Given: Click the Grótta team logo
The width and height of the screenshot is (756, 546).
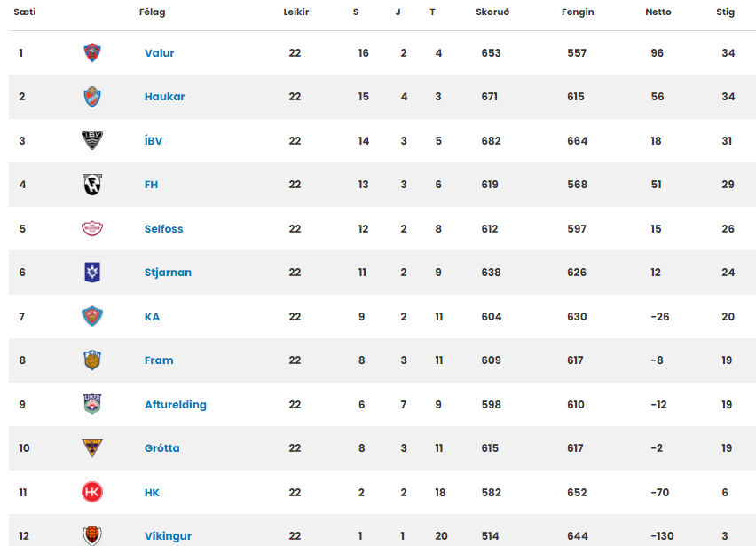Looking at the screenshot, I should pyautogui.click(x=92, y=448).
